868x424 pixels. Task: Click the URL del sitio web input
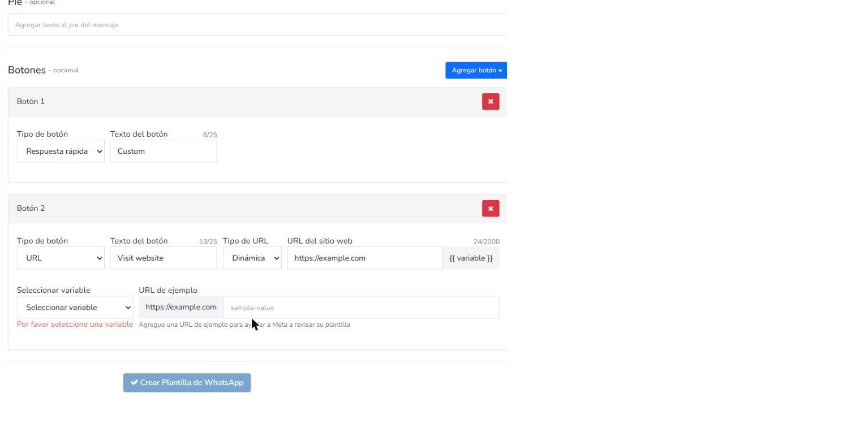coord(364,258)
